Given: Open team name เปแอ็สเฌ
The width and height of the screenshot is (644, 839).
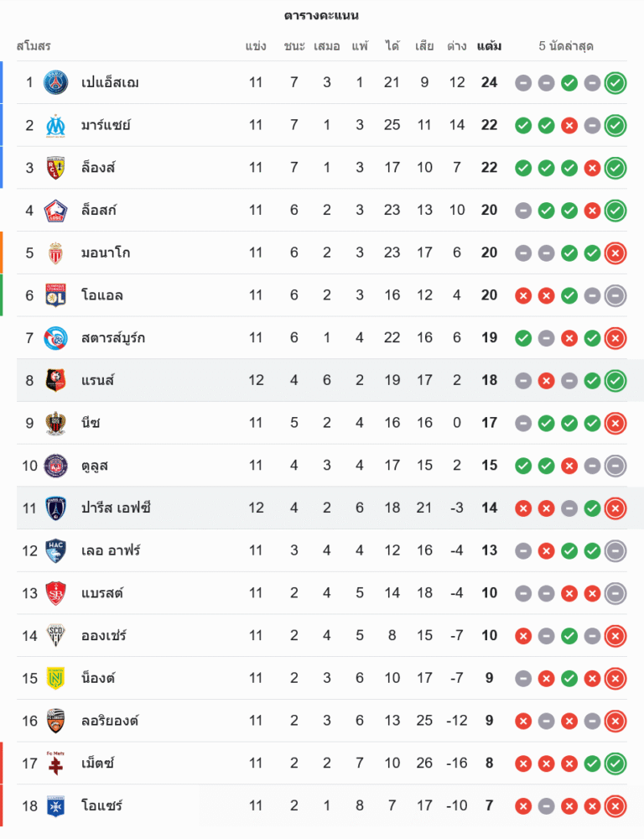Looking at the screenshot, I should click(x=110, y=82).
